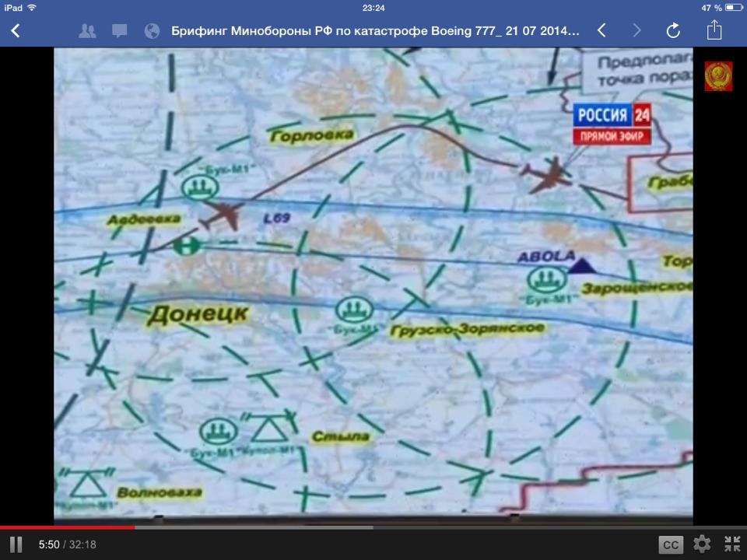Click the Soviet emblem channel avatar

(718, 76)
